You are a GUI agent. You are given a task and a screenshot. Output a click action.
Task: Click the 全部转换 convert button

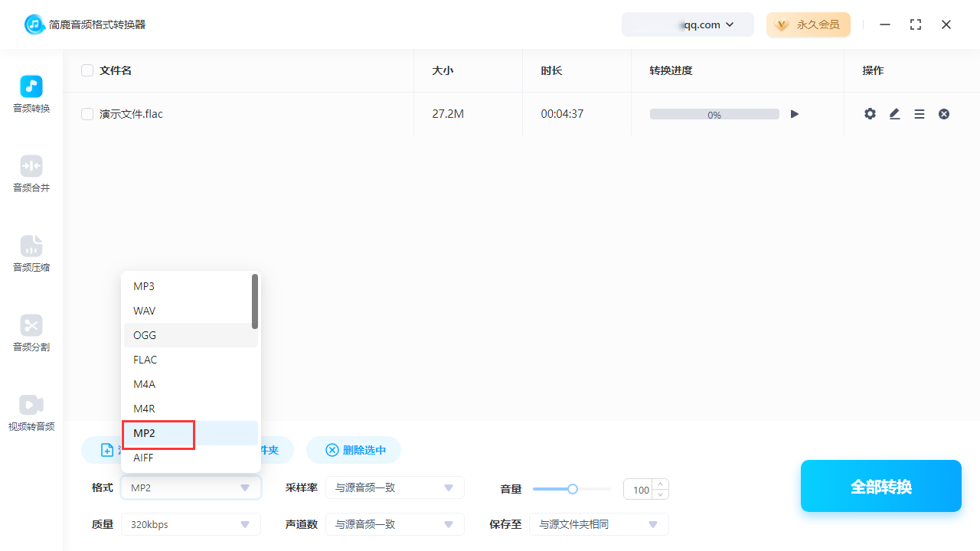[x=880, y=486]
